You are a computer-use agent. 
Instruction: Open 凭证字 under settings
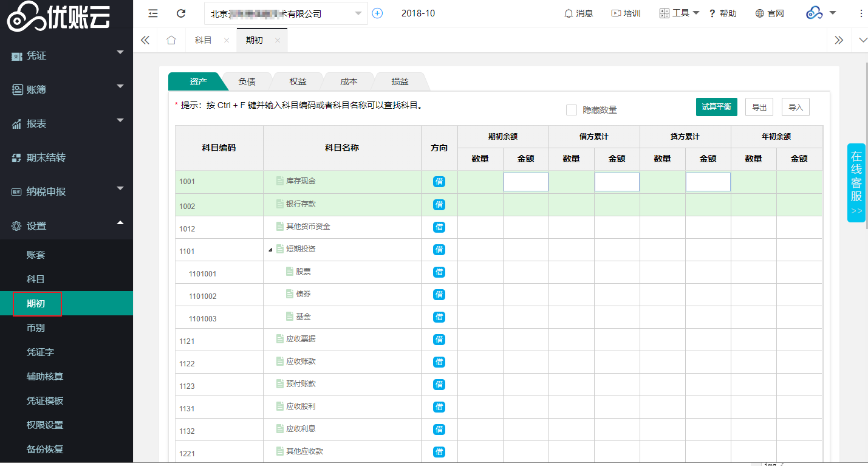click(41, 352)
